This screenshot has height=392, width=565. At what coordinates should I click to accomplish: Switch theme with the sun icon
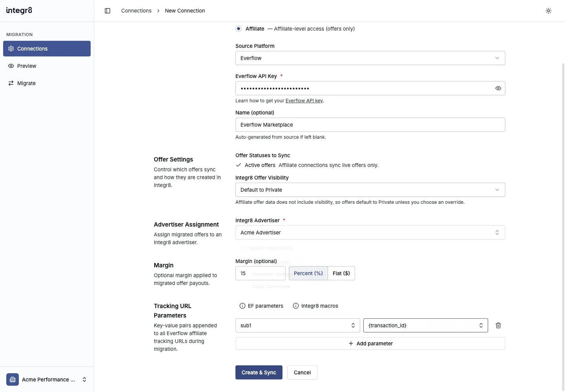coord(549,11)
